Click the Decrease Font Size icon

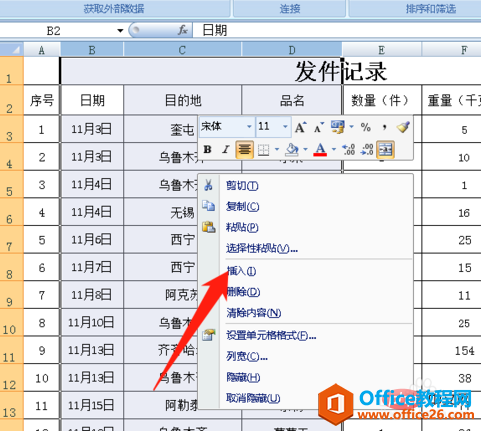pyautogui.click(x=319, y=127)
